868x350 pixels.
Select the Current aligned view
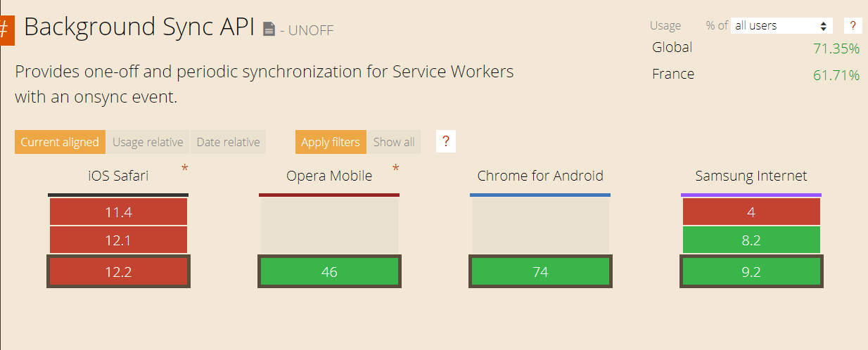point(60,142)
